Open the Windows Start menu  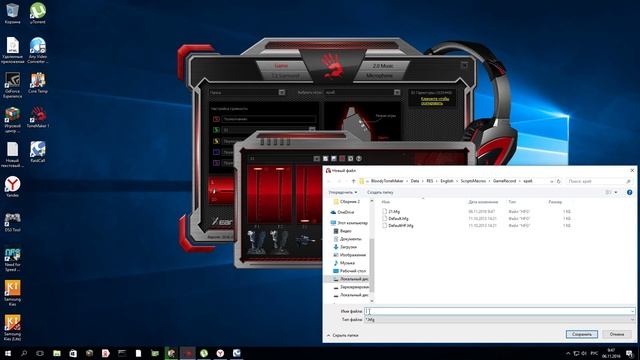pyautogui.click(x=8, y=353)
